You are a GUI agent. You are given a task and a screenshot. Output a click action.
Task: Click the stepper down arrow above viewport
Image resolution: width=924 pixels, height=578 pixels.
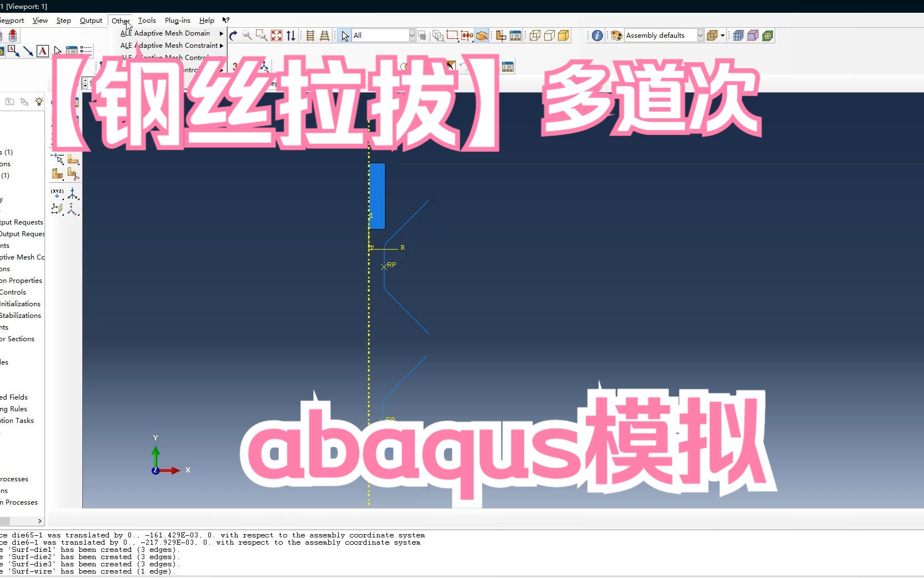tap(85, 86)
